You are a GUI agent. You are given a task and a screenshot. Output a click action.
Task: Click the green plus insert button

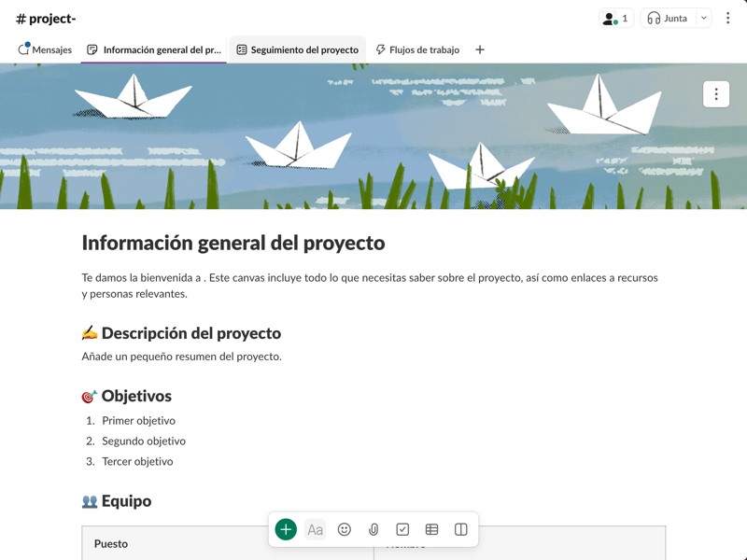(x=286, y=529)
